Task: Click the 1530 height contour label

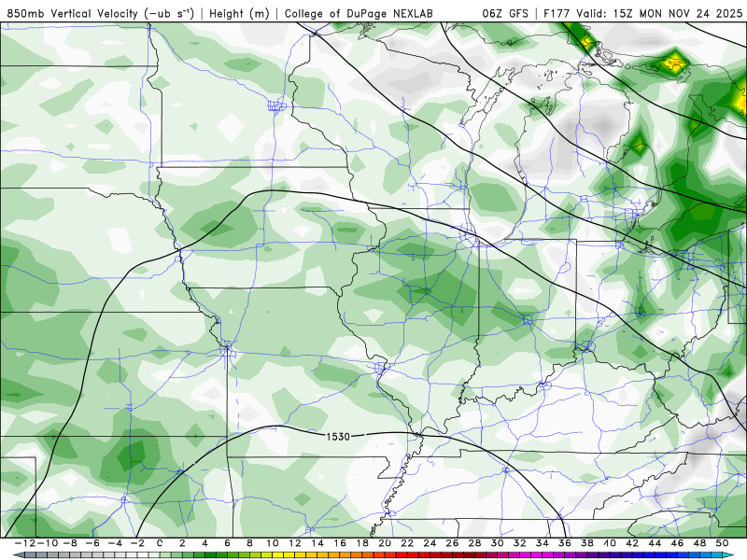Action: pyautogui.click(x=338, y=436)
